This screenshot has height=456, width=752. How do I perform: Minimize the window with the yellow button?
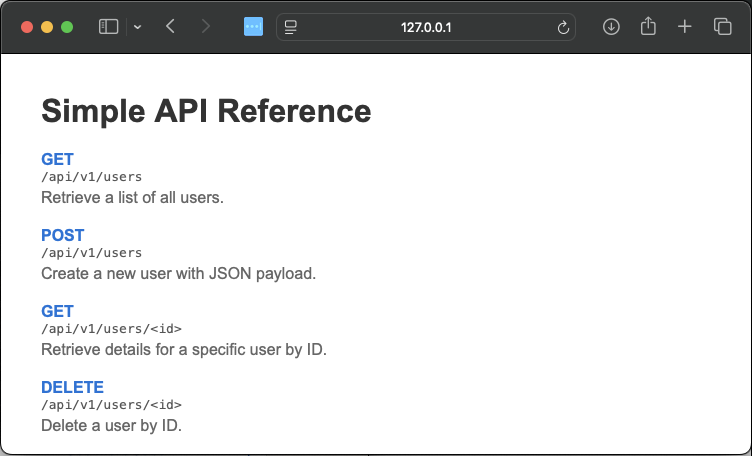(47, 27)
